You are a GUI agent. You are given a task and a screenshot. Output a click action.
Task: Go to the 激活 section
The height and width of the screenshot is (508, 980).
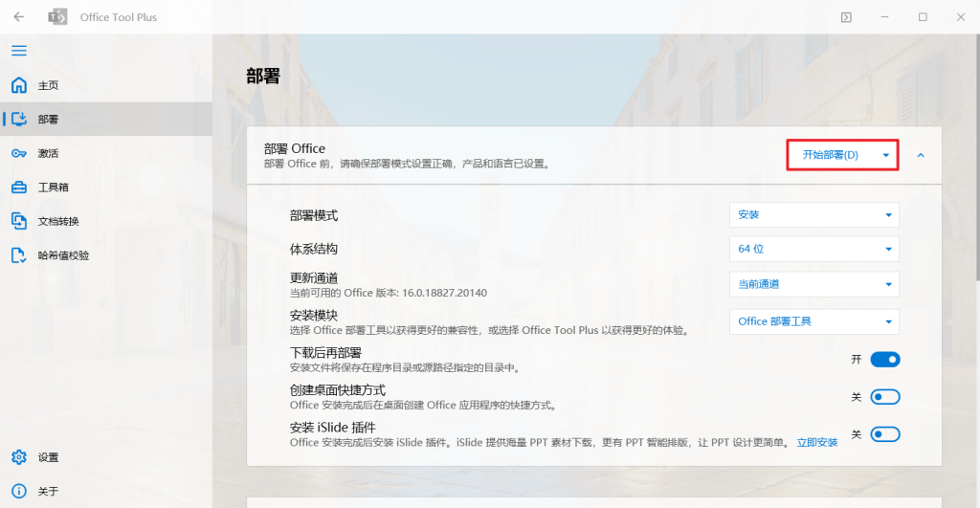pos(106,153)
